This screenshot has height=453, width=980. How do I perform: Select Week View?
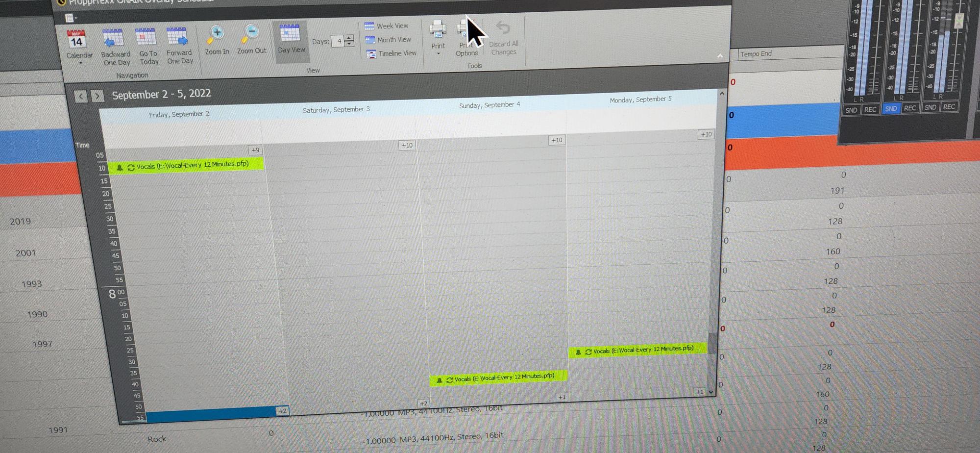point(387,26)
